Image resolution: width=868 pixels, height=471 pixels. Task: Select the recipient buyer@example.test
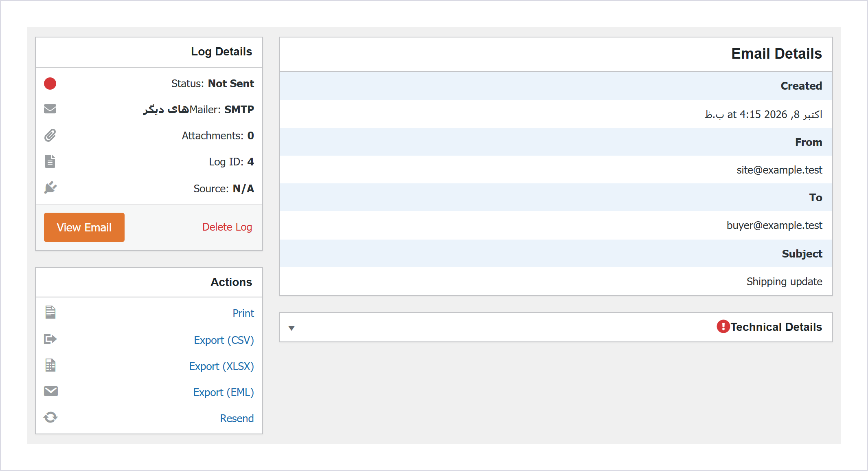point(774,225)
